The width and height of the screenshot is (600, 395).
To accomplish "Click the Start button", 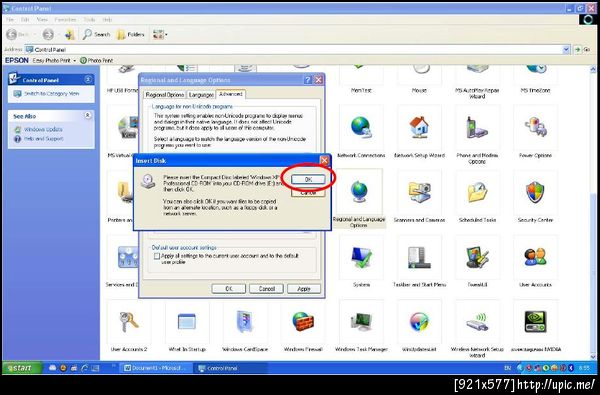I will pos(22,368).
